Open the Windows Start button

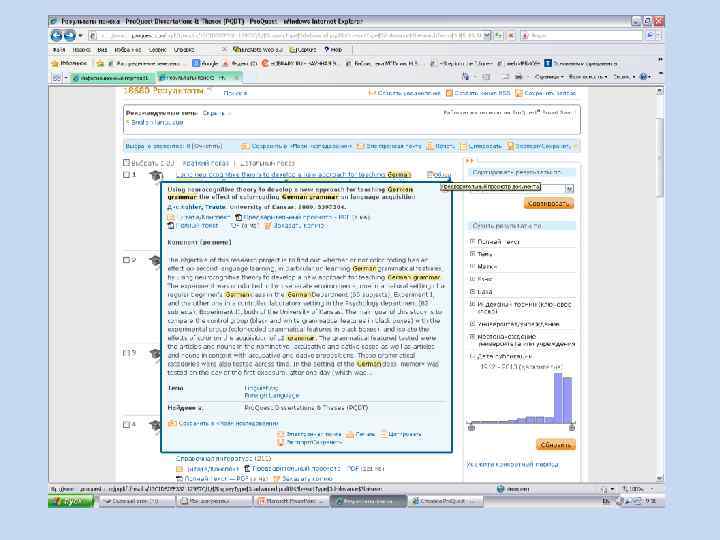pos(71,501)
